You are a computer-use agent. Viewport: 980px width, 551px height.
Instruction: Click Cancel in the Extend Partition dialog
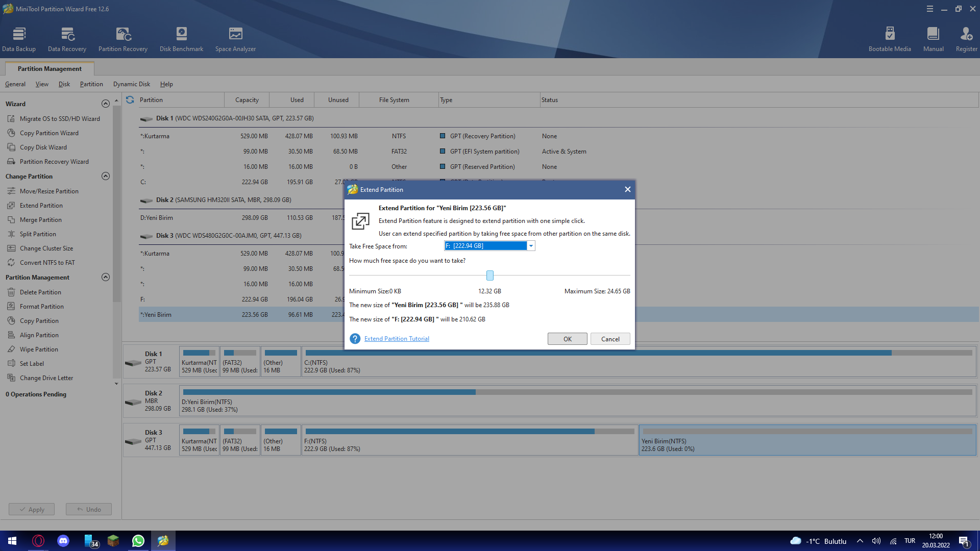coord(610,339)
